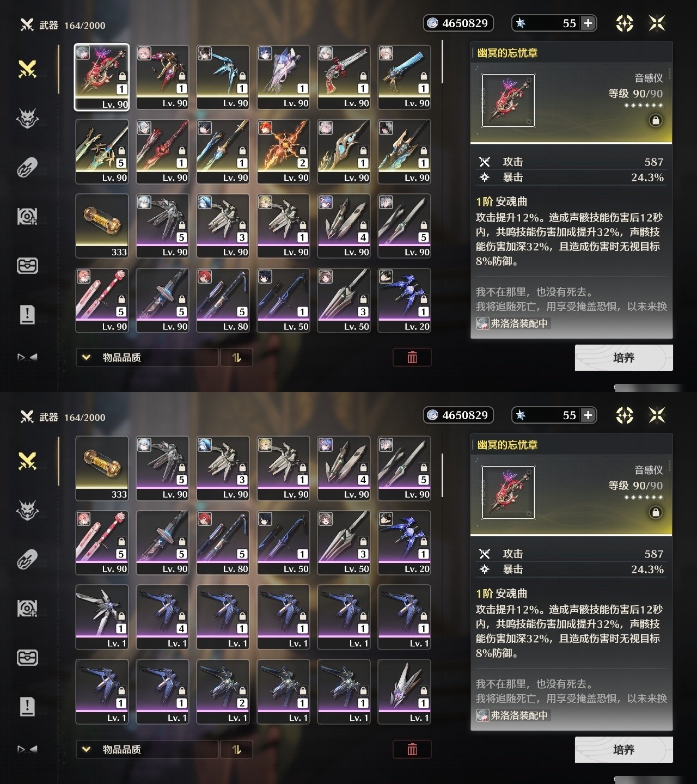The image size is (697, 784).
Task: Click the exclamation-mark tab in lower sidebar
Action: point(27,707)
